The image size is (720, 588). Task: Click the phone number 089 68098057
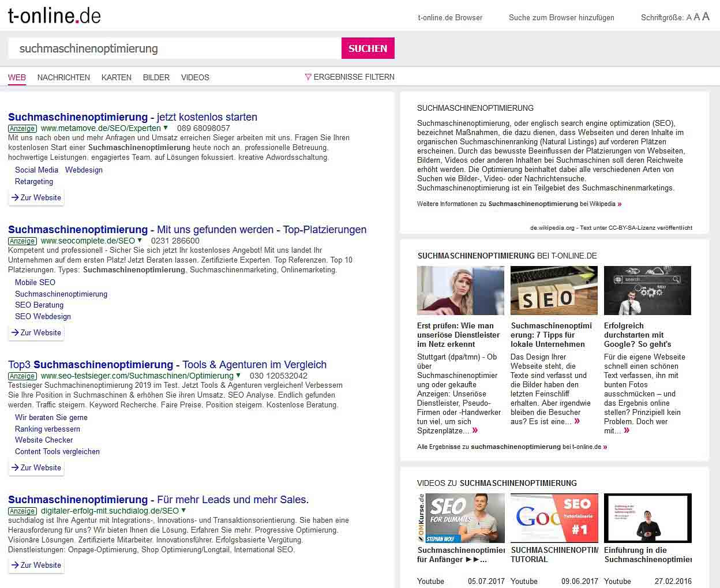pyautogui.click(x=204, y=128)
